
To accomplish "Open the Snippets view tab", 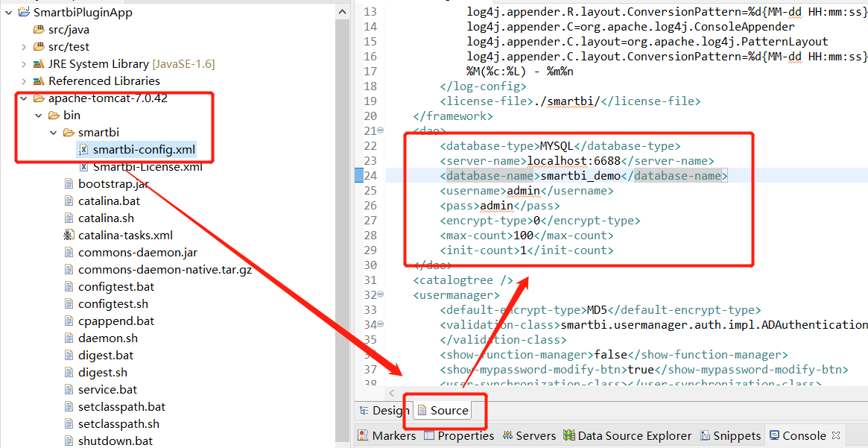I will pyautogui.click(x=731, y=436).
